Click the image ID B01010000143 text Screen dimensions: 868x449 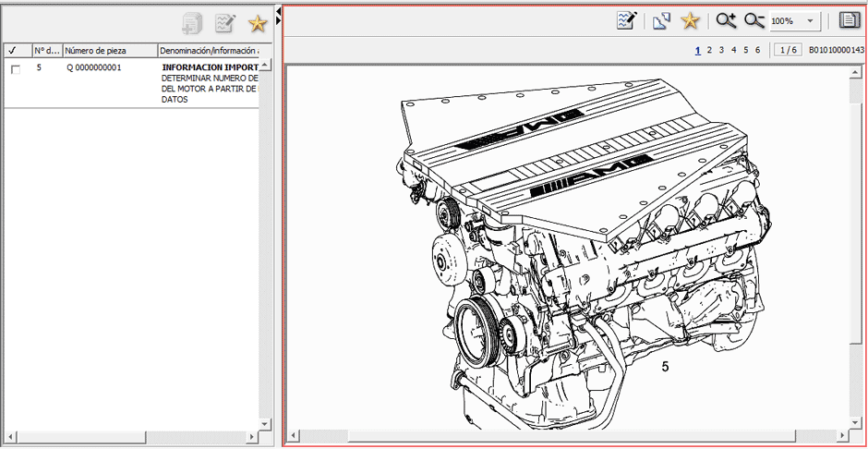(837, 50)
